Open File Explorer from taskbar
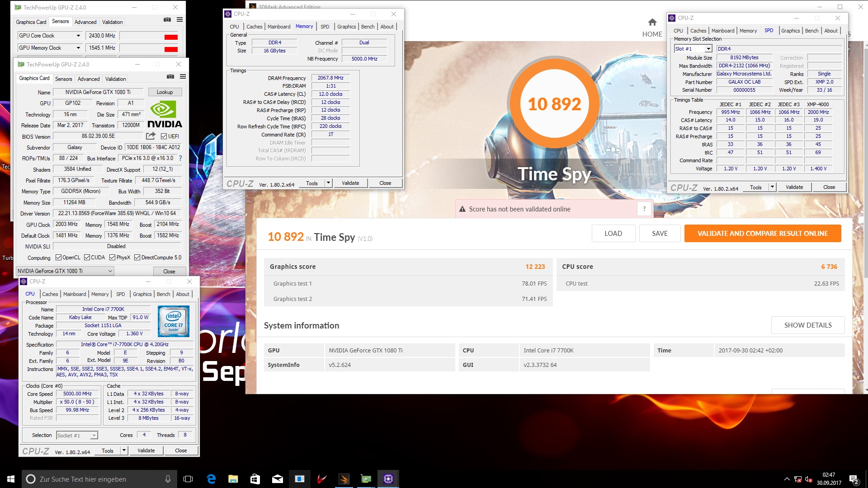 pos(233,479)
